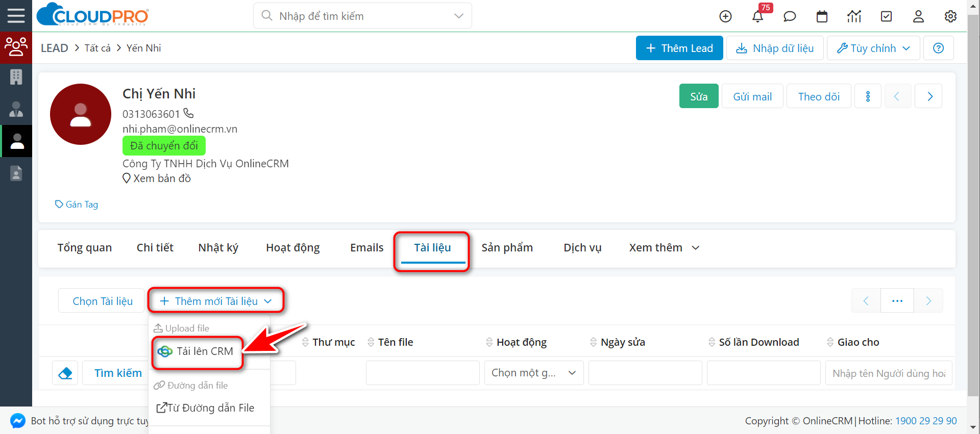
Task: Click the Theo dõi button
Action: 819,96
